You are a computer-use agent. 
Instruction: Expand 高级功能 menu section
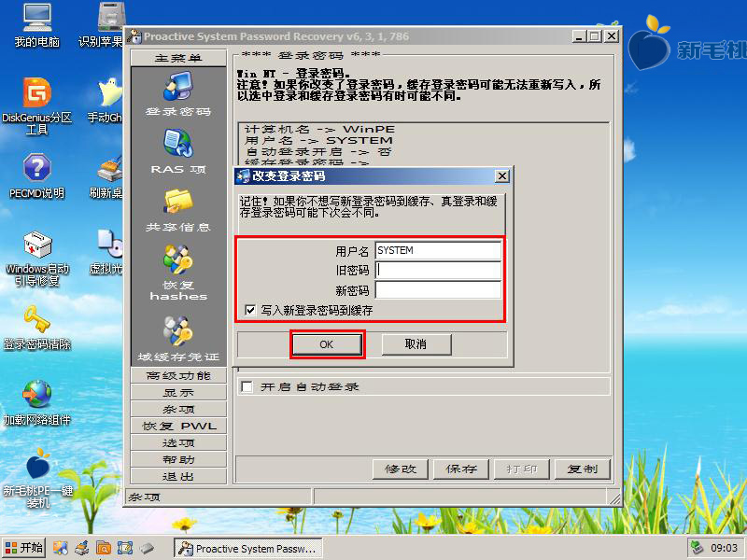[178, 376]
